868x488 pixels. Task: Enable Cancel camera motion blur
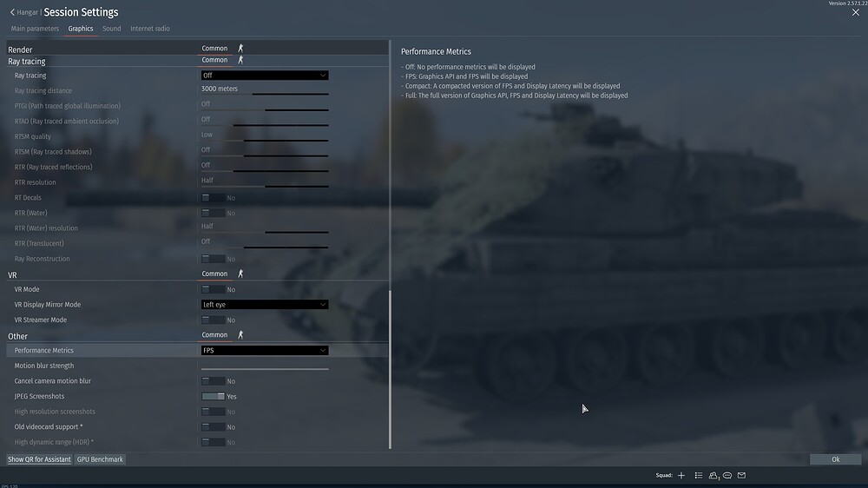[x=214, y=381]
